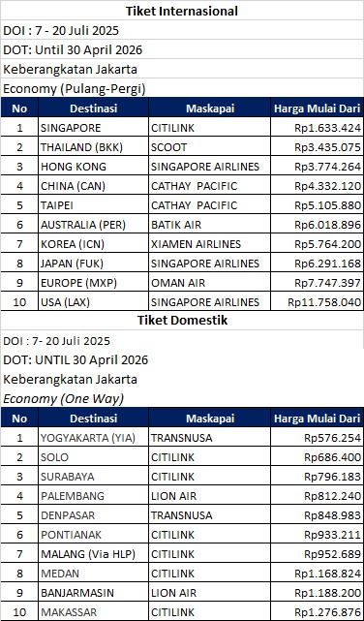Select the domestic Maskapai column header

(x=210, y=419)
